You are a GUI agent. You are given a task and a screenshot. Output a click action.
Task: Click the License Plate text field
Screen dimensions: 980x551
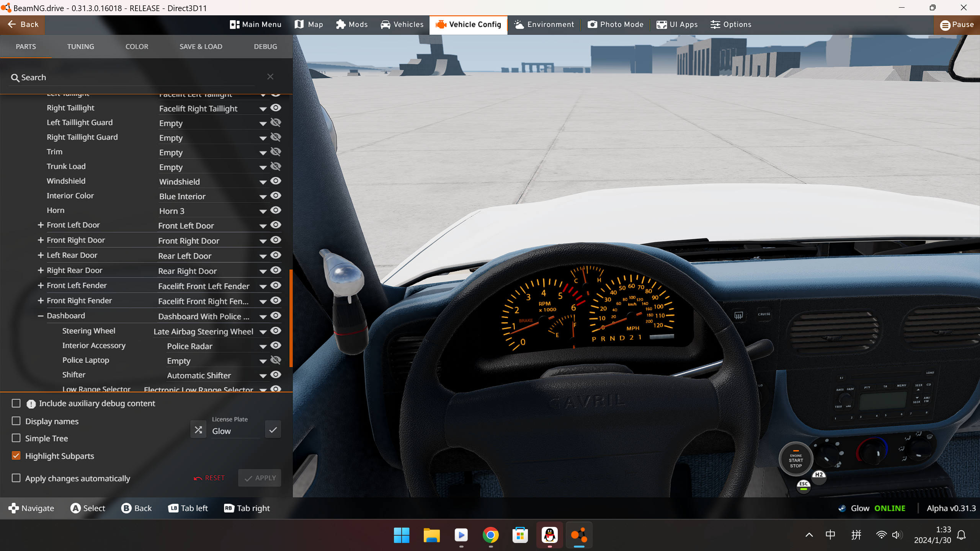point(235,431)
